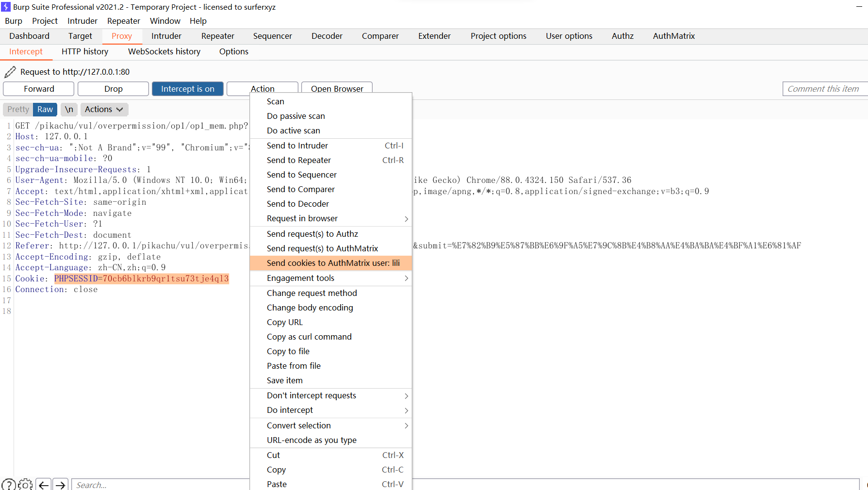Open the Repeater tab
868x490 pixels.
point(217,36)
